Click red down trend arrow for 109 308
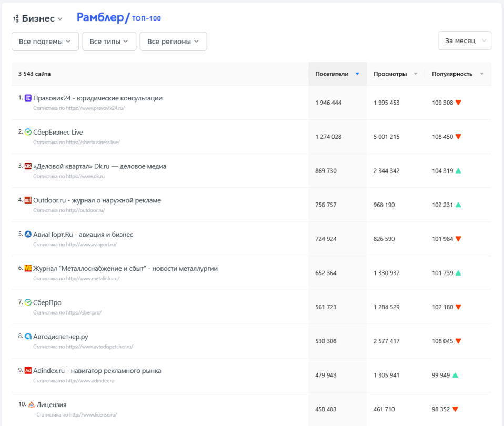Viewport: 504px width, 426px height. point(458,103)
